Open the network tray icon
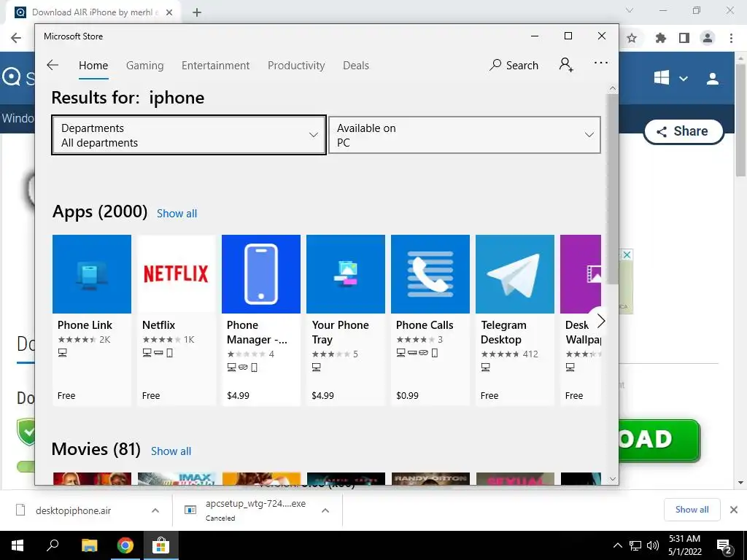The image size is (747, 560). pyautogui.click(x=635, y=545)
